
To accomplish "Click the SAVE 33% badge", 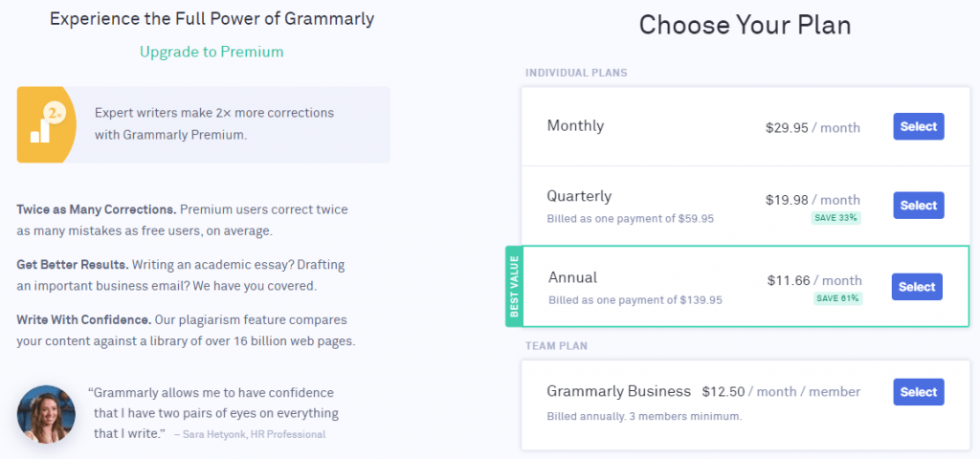I will [835, 218].
